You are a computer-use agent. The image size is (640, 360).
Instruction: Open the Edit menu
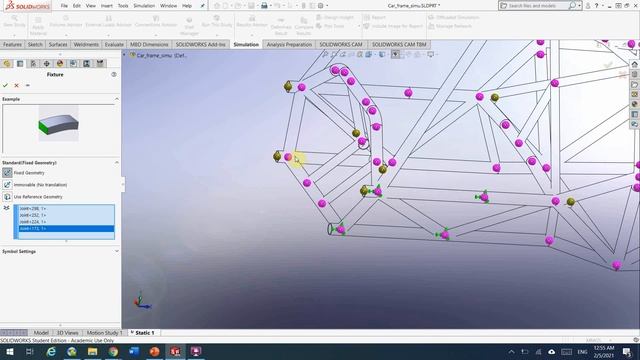click(77, 6)
